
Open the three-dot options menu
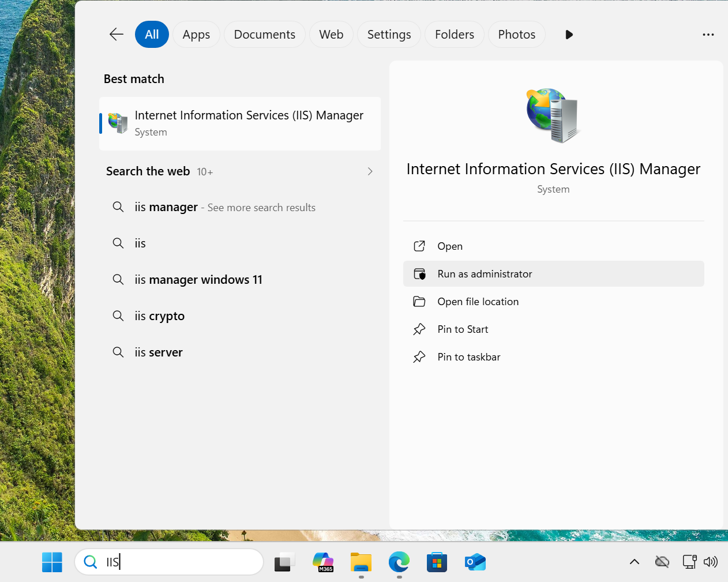[x=708, y=35]
